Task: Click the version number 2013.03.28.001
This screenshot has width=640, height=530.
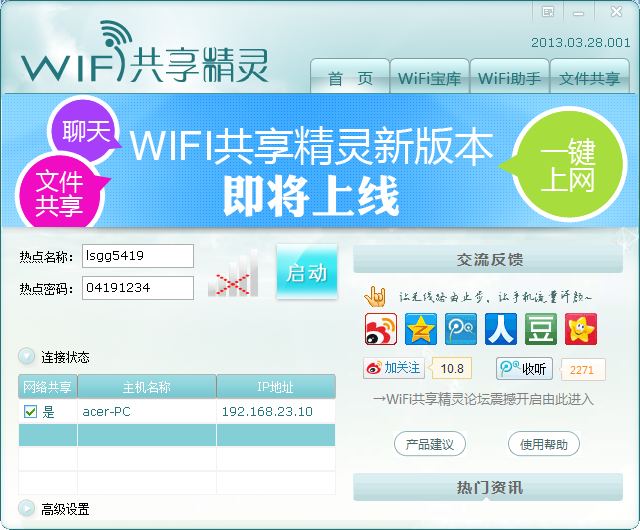Action: tap(580, 42)
